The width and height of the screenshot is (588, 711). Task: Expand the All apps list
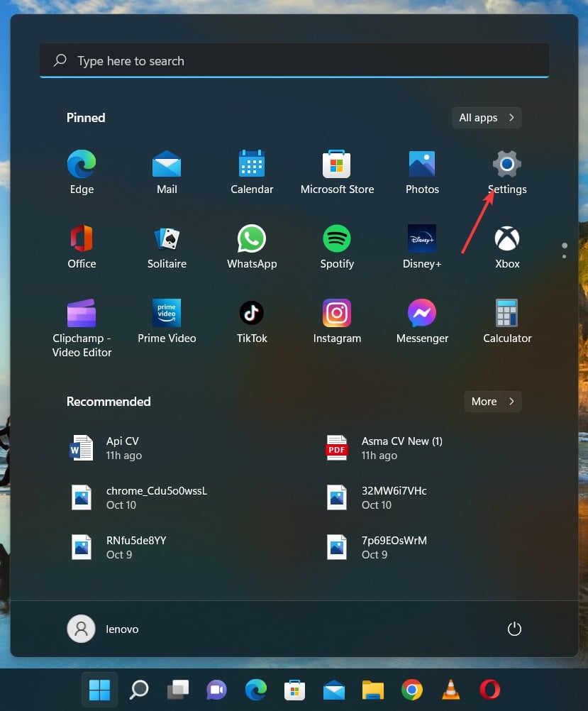coord(487,118)
